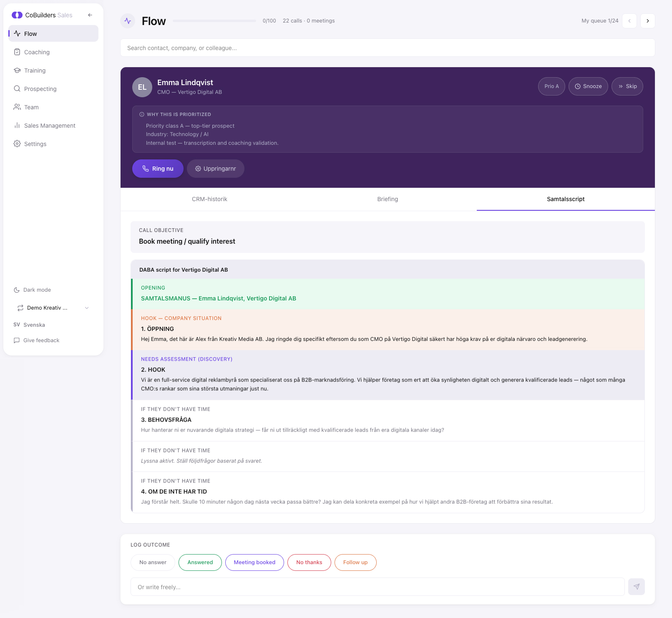Open Sales Management bar-chart icon
This screenshot has height=618, width=672.
(17, 125)
